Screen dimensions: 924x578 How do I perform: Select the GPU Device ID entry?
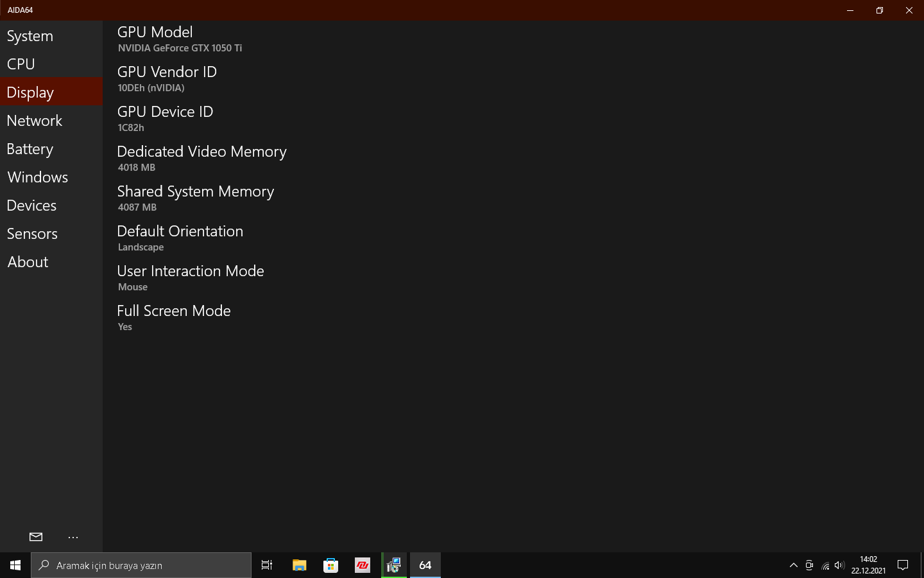(x=165, y=112)
